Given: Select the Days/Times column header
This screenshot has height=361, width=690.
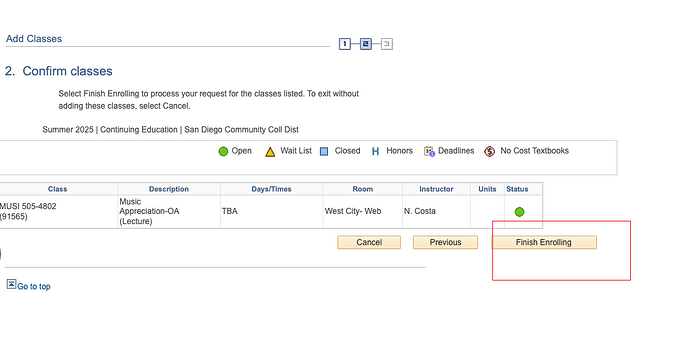Looking at the screenshot, I should click(x=272, y=189).
